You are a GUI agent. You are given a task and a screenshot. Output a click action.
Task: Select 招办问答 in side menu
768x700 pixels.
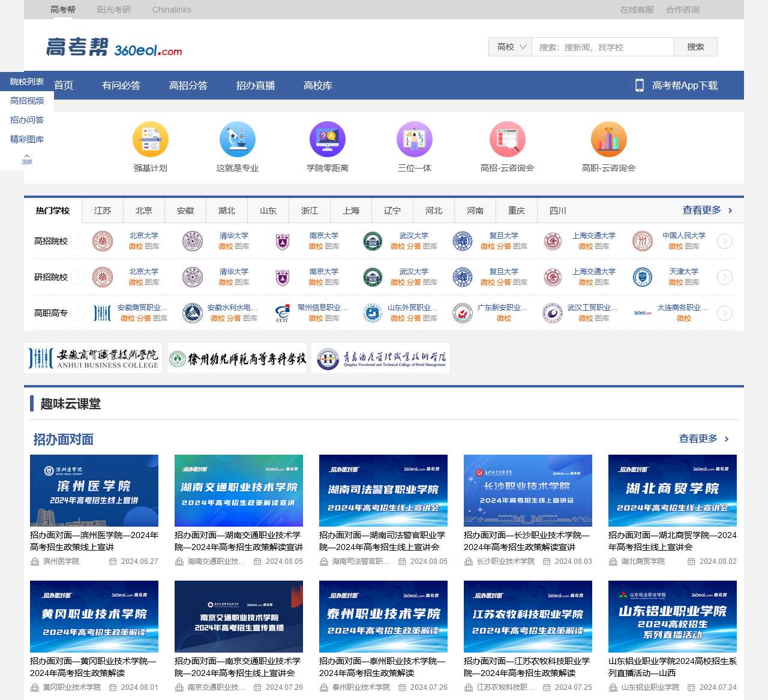tap(27, 120)
